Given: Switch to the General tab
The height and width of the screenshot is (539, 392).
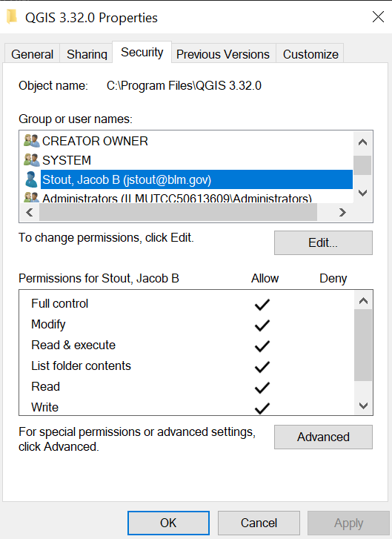Looking at the screenshot, I should click(x=33, y=54).
